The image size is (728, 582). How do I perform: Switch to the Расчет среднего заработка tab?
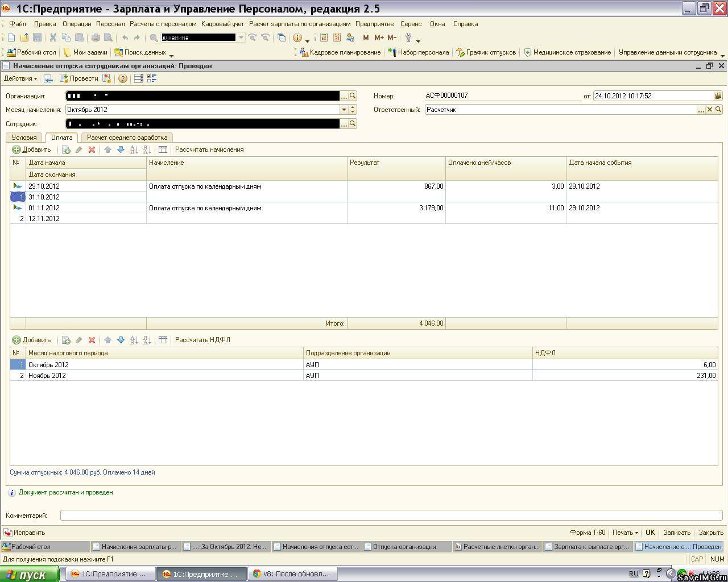(x=127, y=138)
